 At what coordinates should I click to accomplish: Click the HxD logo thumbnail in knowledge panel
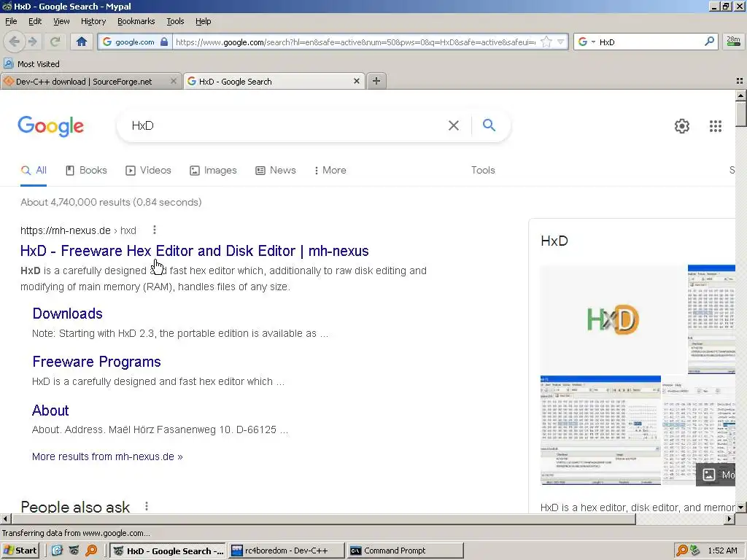pyautogui.click(x=613, y=319)
